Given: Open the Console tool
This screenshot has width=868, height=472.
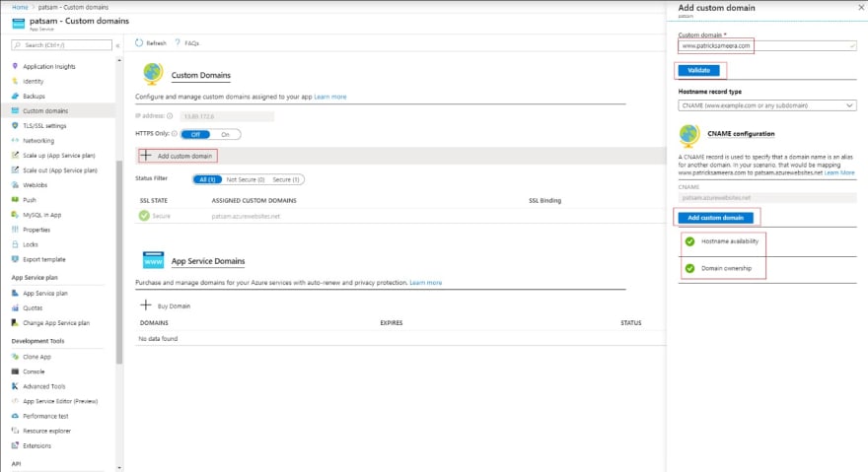Looking at the screenshot, I should (x=34, y=371).
